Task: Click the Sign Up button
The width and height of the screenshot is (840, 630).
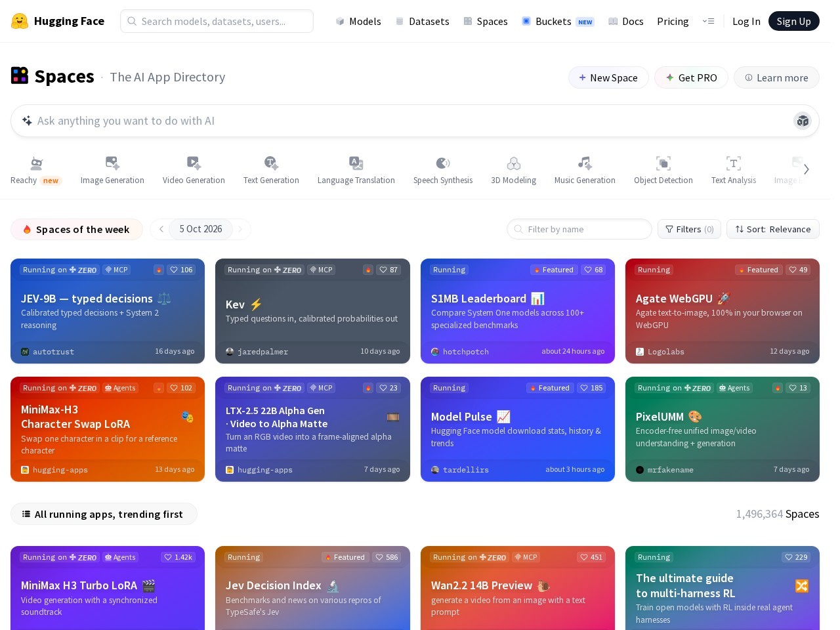Action: click(x=794, y=21)
